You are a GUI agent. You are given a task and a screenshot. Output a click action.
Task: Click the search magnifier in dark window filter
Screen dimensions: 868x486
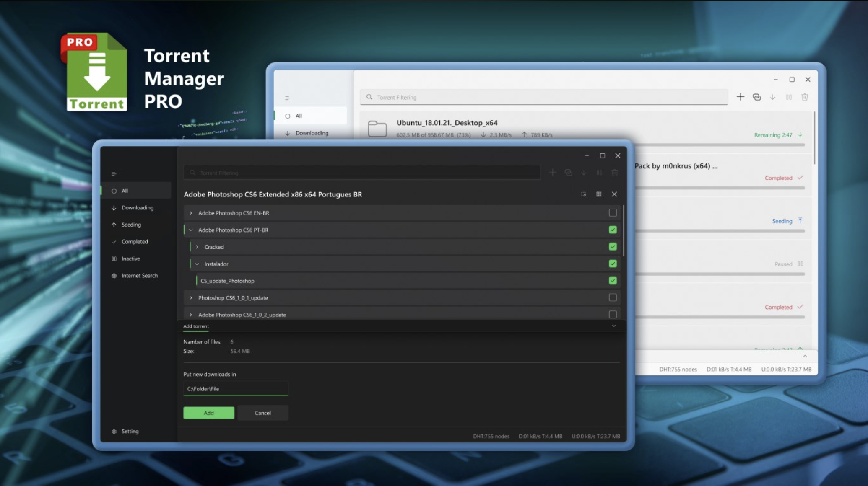[192, 173]
